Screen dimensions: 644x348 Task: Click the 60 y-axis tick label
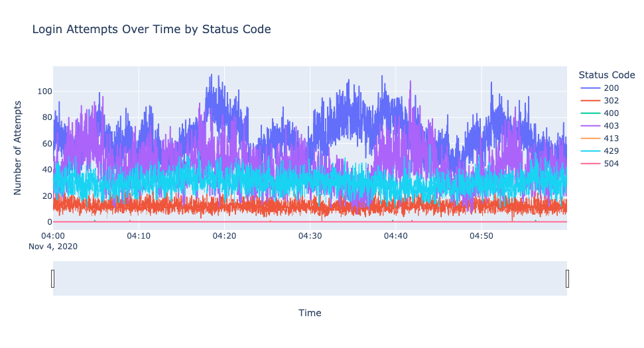click(x=47, y=144)
